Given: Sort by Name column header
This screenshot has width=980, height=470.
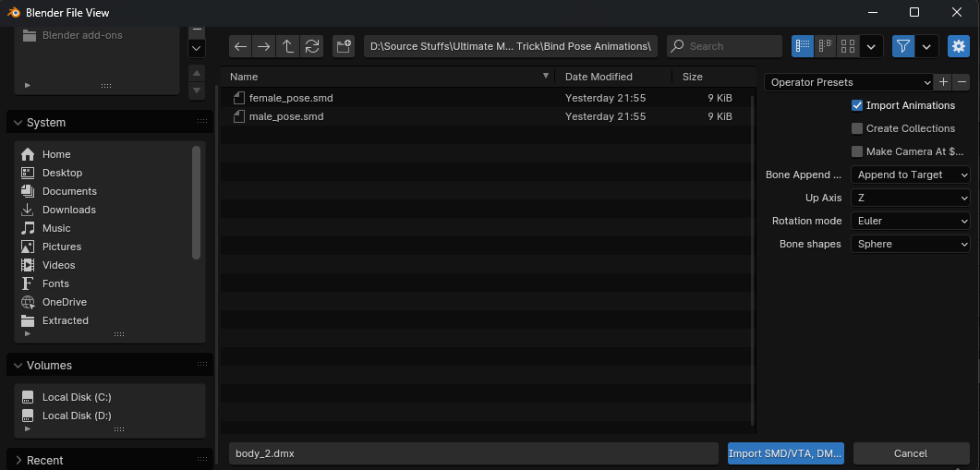Looking at the screenshot, I should point(388,77).
